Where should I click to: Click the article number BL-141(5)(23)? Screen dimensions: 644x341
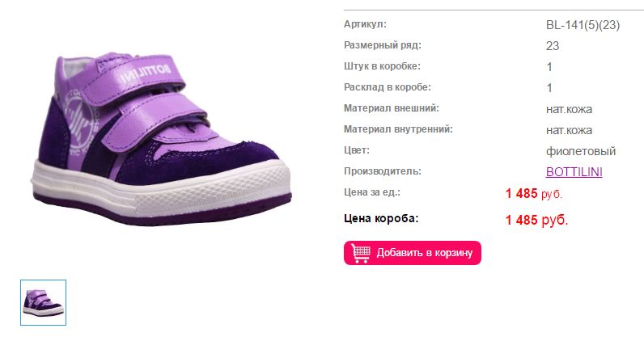coord(583,25)
